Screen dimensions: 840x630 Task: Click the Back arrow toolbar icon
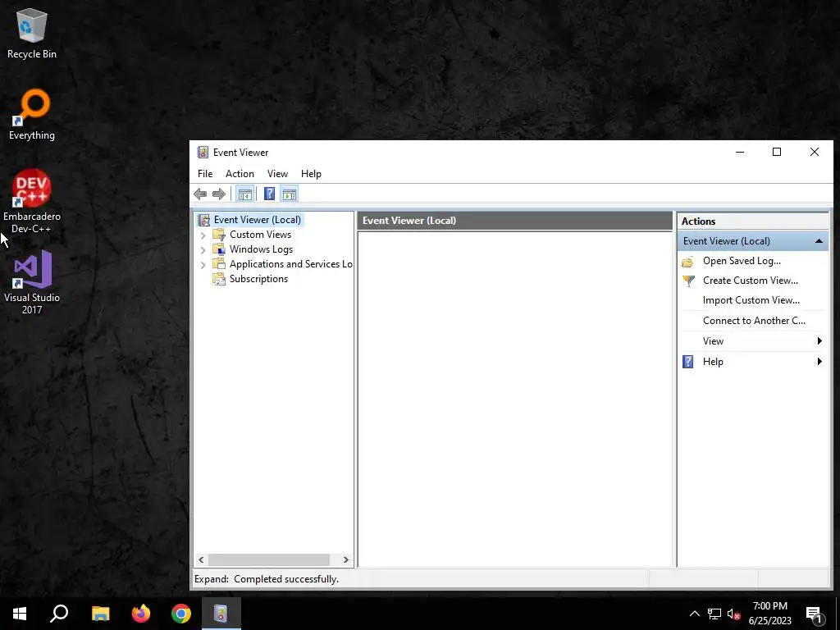pyautogui.click(x=200, y=194)
